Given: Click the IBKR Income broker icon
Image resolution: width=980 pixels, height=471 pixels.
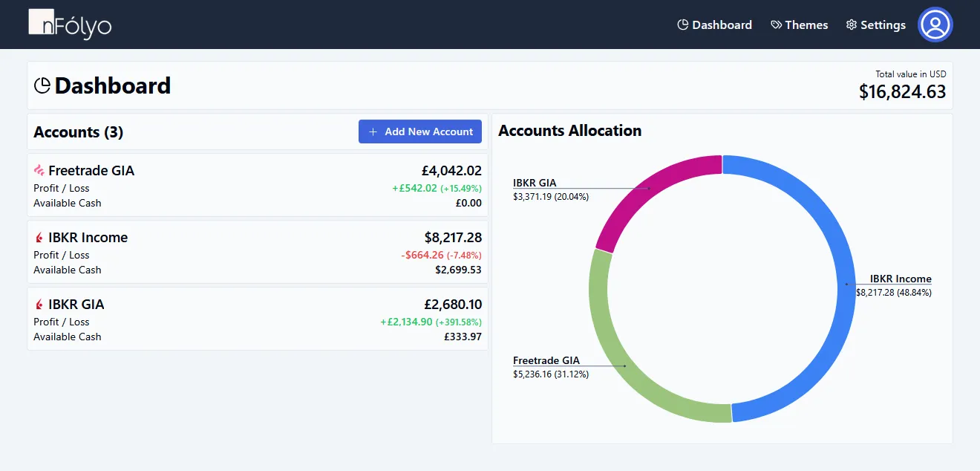Looking at the screenshot, I should pyautogui.click(x=39, y=238).
